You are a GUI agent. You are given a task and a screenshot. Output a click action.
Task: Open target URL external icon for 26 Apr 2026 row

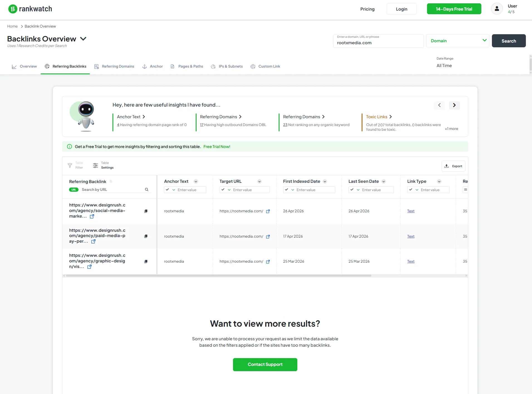coord(268,211)
